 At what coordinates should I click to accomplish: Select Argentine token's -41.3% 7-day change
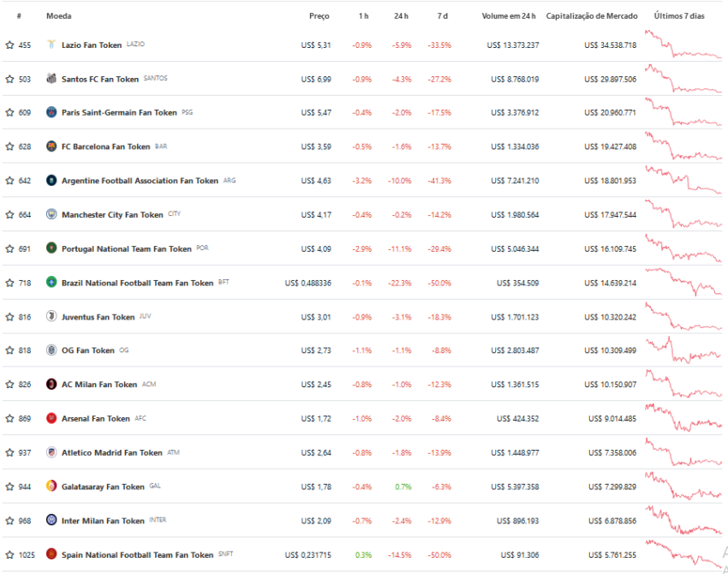[439, 181]
